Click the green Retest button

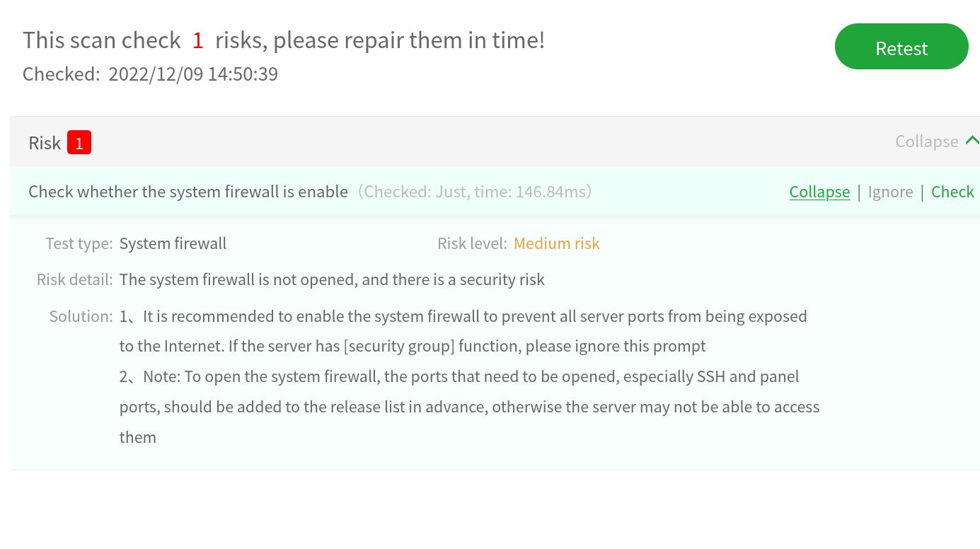point(901,47)
